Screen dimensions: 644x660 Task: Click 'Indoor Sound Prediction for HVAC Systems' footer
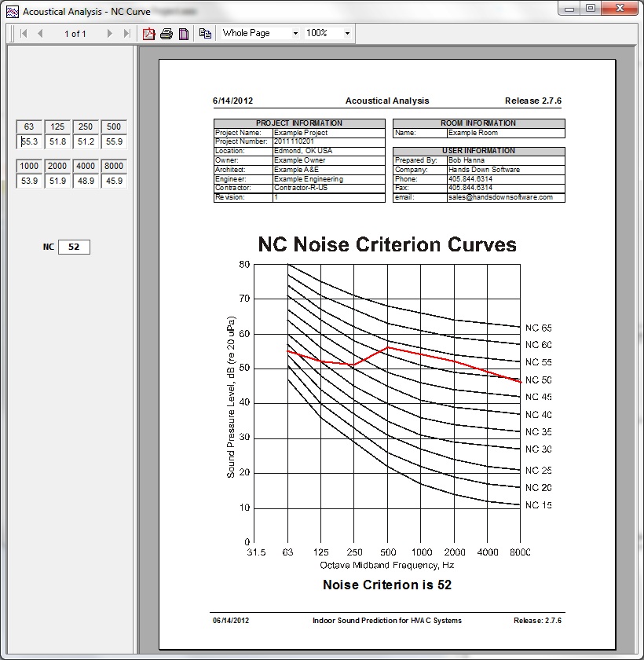[387, 621]
